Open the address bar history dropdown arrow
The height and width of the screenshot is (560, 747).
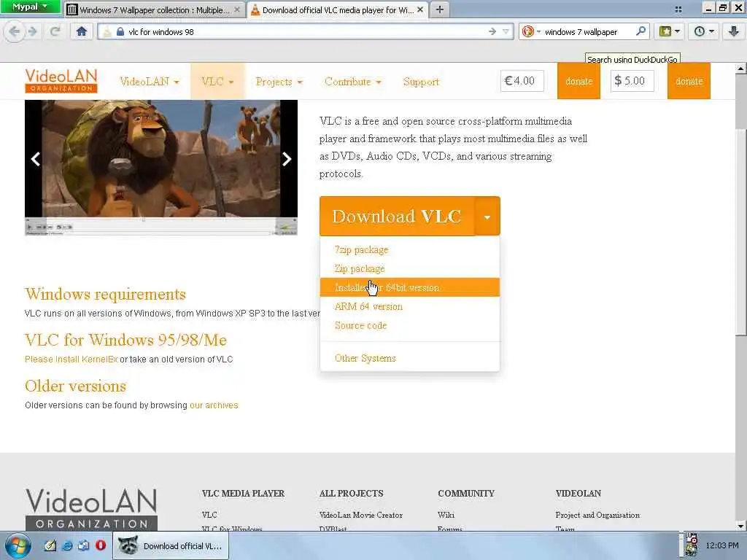[506, 32]
